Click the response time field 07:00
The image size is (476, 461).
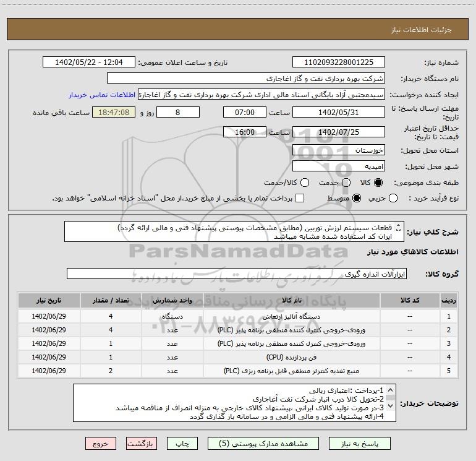pyautogui.click(x=245, y=112)
